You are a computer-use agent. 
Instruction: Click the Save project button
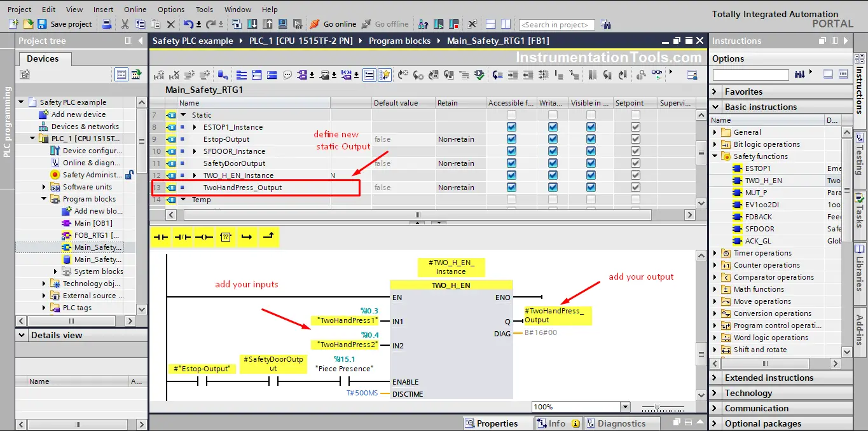tap(65, 24)
